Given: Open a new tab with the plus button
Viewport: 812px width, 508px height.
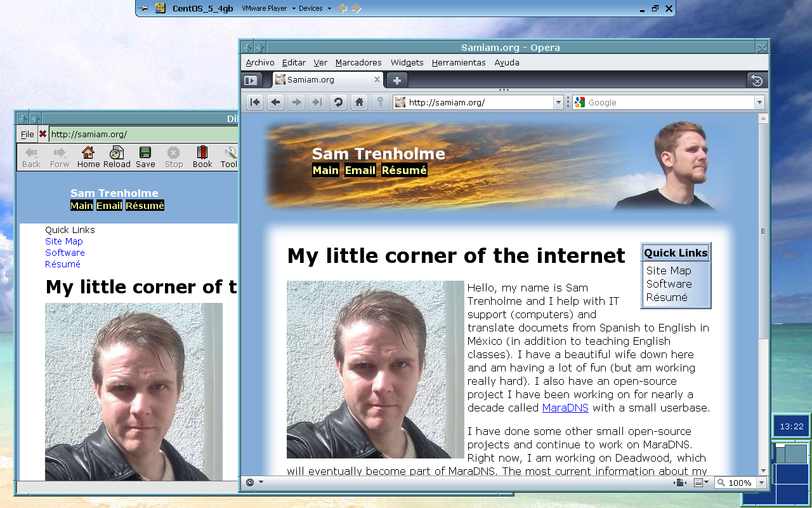Looking at the screenshot, I should click(x=396, y=80).
